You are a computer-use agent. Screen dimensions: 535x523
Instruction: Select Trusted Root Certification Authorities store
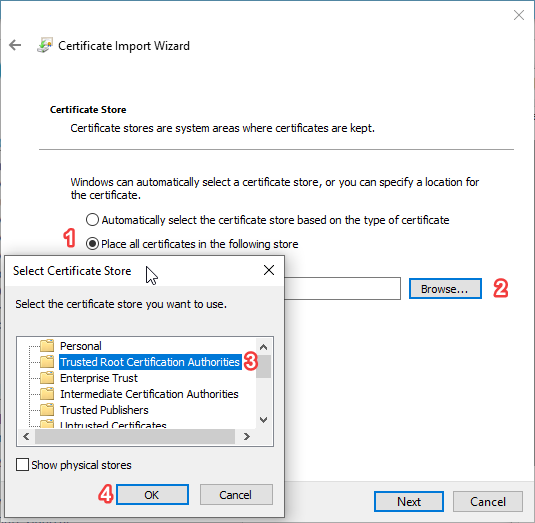(150, 362)
